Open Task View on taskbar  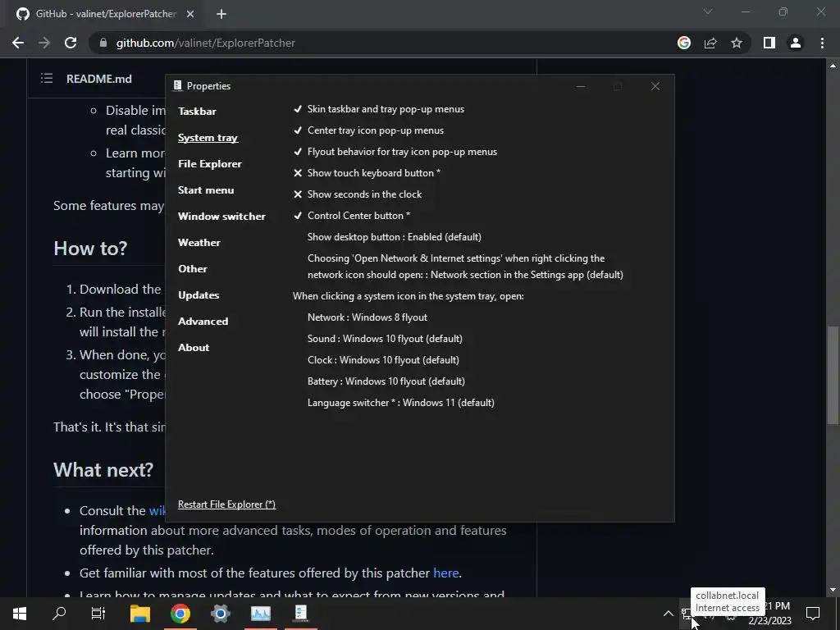(x=98, y=613)
